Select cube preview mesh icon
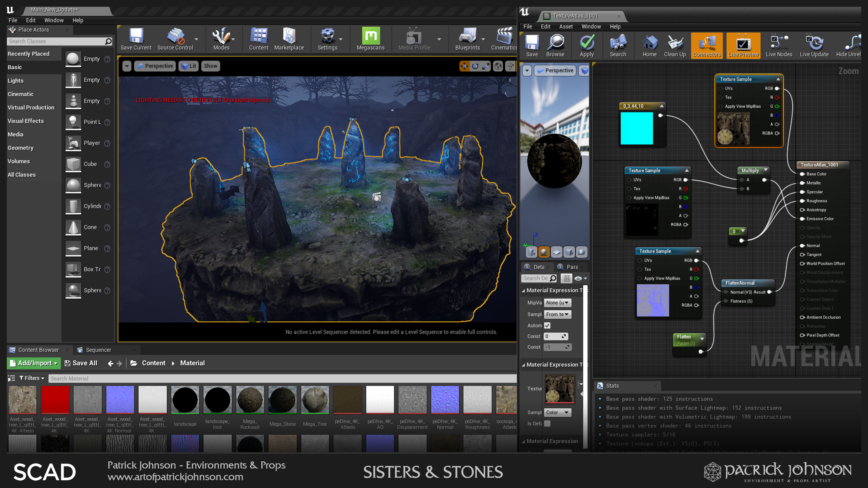 coord(569,252)
